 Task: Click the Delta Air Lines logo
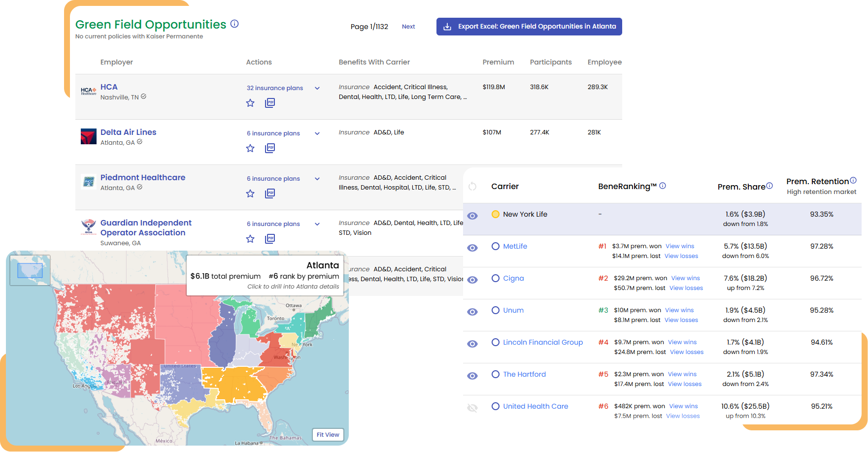click(89, 136)
